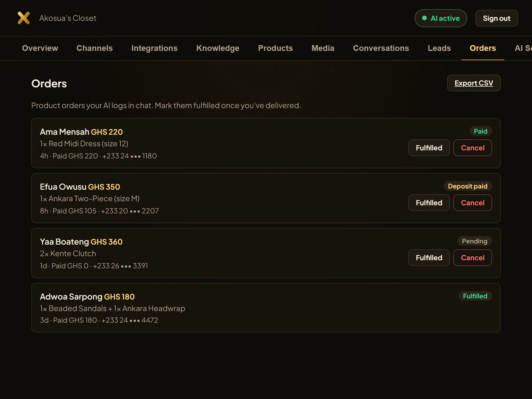Click the Deposit paid status badge
Viewport: 532px width, 399px height.
[x=467, y=186]
